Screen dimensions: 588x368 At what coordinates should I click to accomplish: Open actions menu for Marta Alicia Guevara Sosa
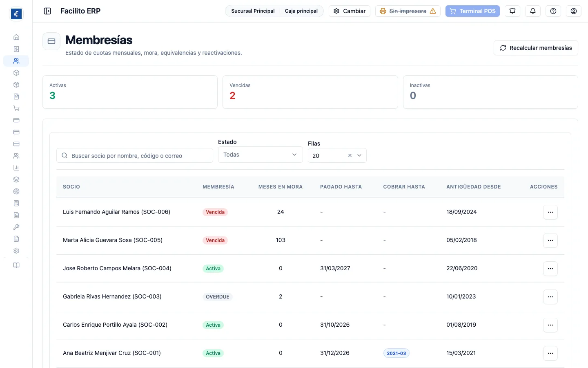550,240
